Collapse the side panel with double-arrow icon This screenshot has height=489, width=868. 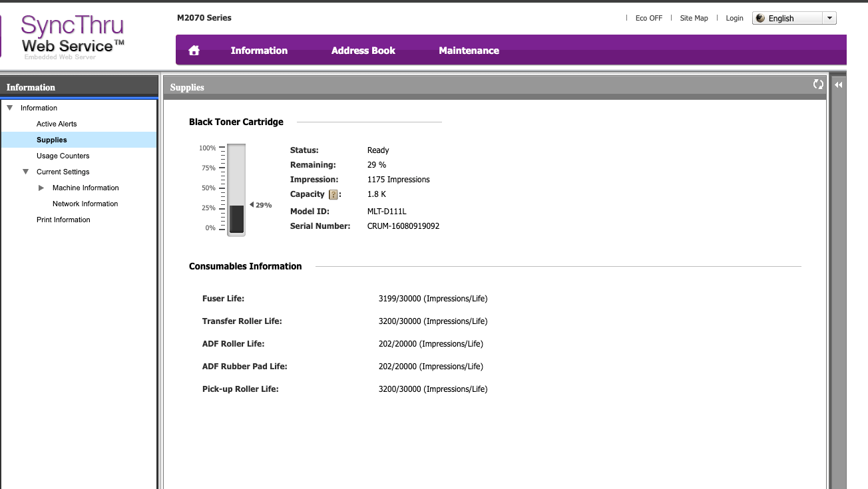pos(839,84)
